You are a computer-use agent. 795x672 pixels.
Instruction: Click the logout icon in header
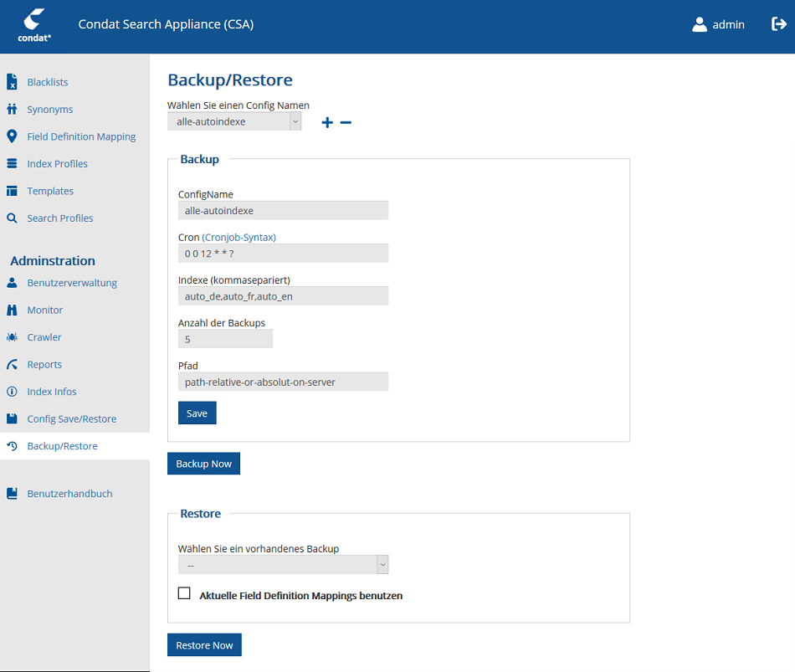[x=778, y=24]
